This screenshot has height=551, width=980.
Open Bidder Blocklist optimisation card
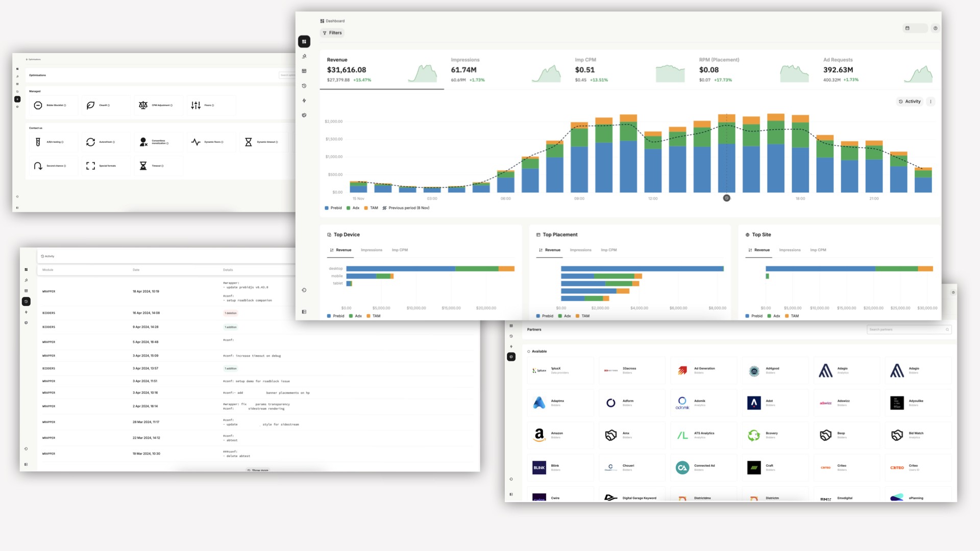(x=54, y=105)
